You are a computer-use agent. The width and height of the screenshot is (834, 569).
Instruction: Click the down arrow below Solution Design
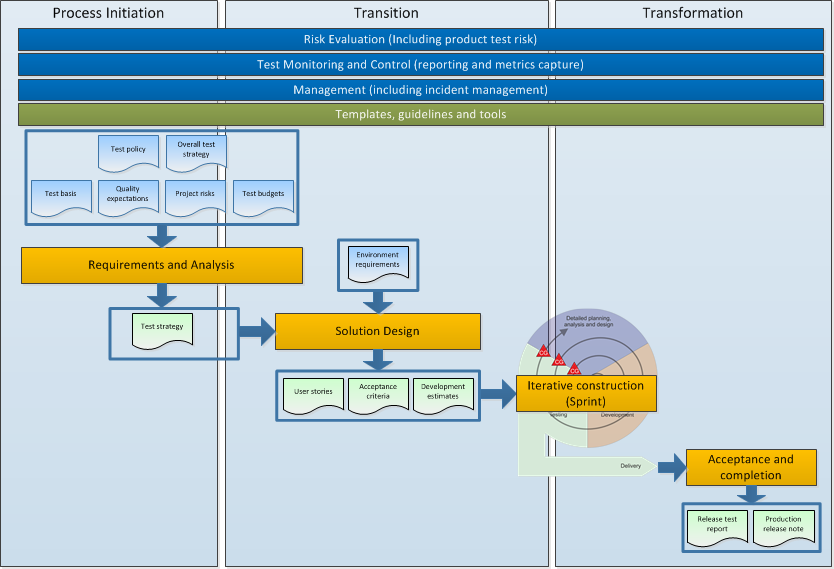point(378,360)
